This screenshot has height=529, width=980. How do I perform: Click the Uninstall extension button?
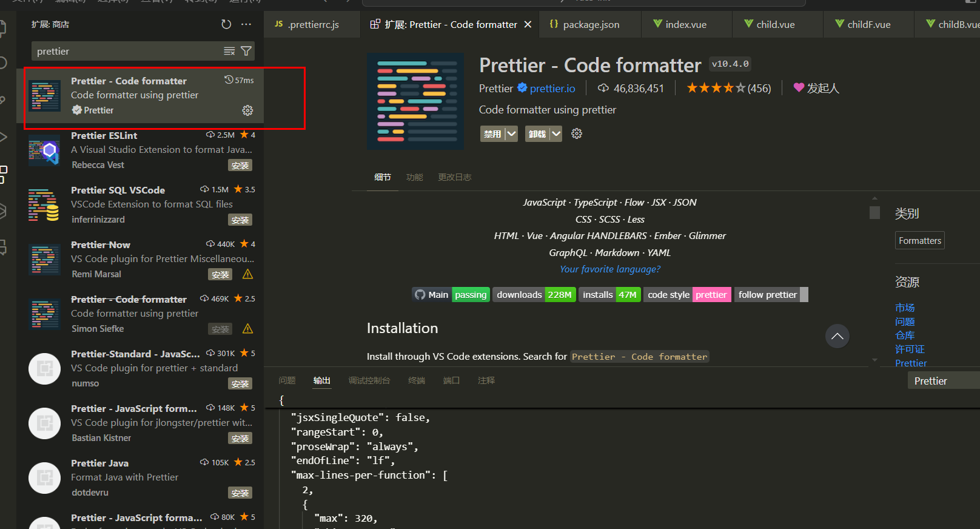point(537,133)
